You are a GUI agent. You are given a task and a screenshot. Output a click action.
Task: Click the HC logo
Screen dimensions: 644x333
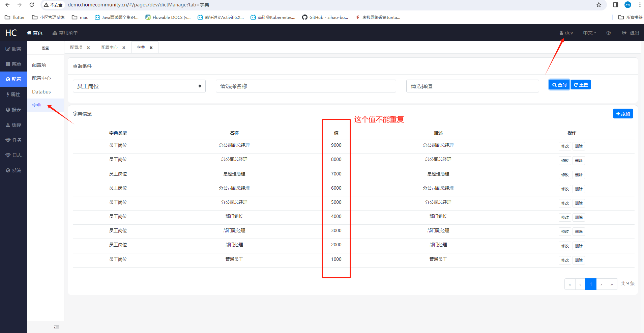click(11, 33)
